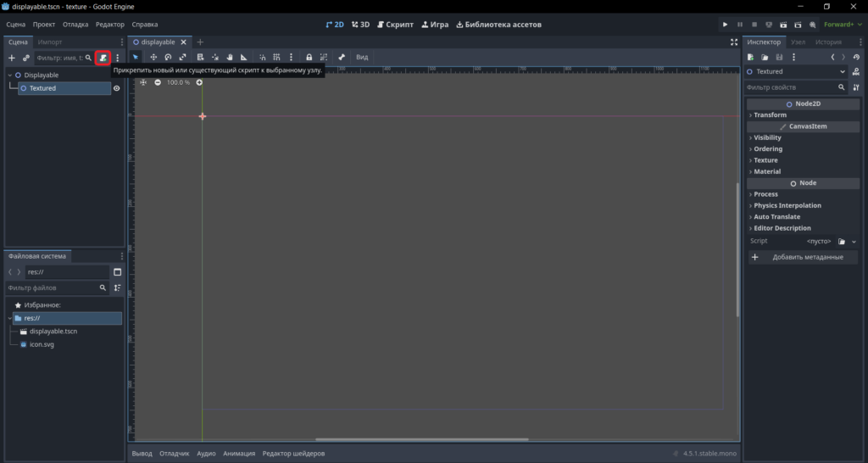868x463 pixels.
Task: Toggle smart snapping in the canvas toolbar
Action: (x=262, y=57)
